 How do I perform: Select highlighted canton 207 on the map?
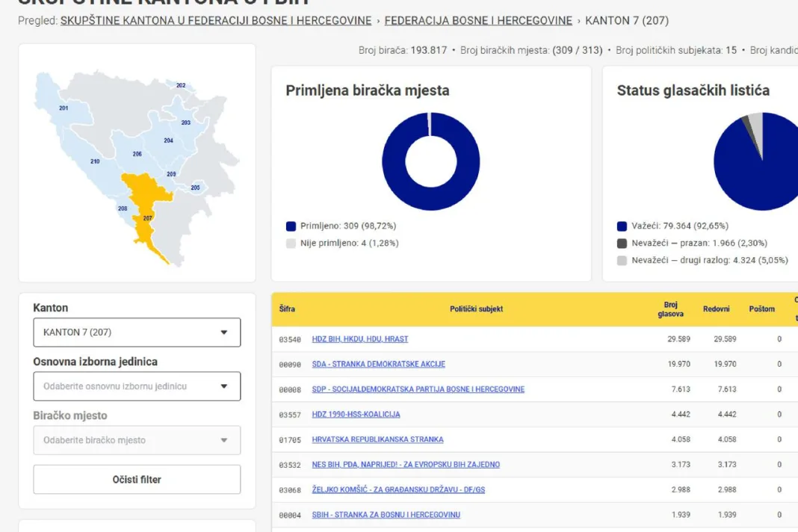tap(148, 218)
